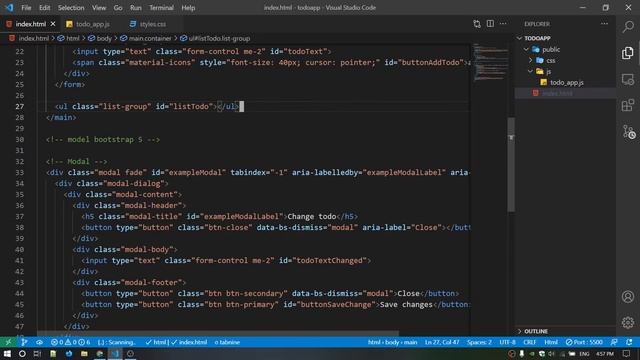The image size is (640, 360).
Task: Open the Explorer view icon in the activity bar
Action: (x=628, y=53)
